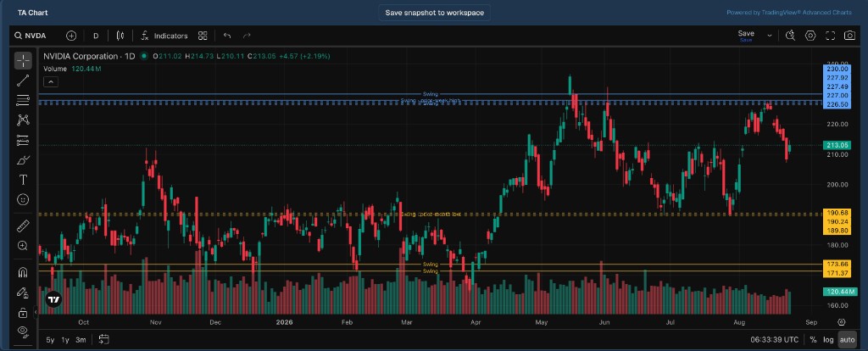Open the time axis settings gear
Screen dimensions: 868x351
pyautogui.click(x=842, y=321)
